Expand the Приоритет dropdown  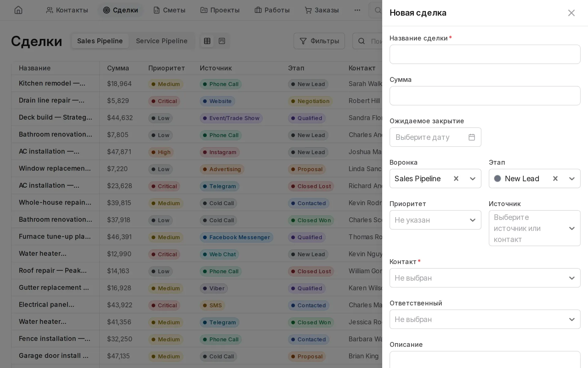click(435, 220)
